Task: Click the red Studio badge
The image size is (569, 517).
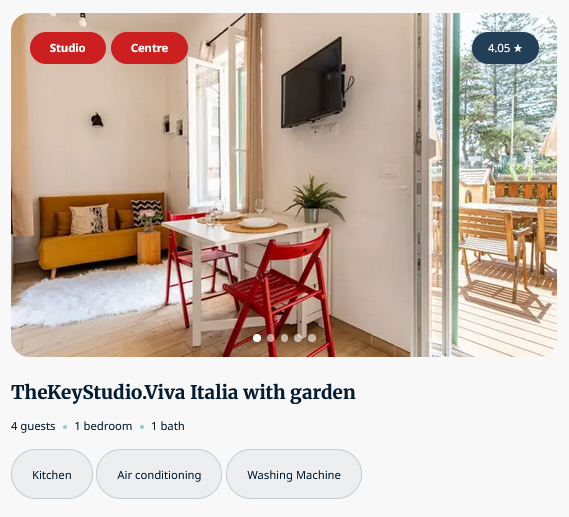Action: [x=68, y=48]
